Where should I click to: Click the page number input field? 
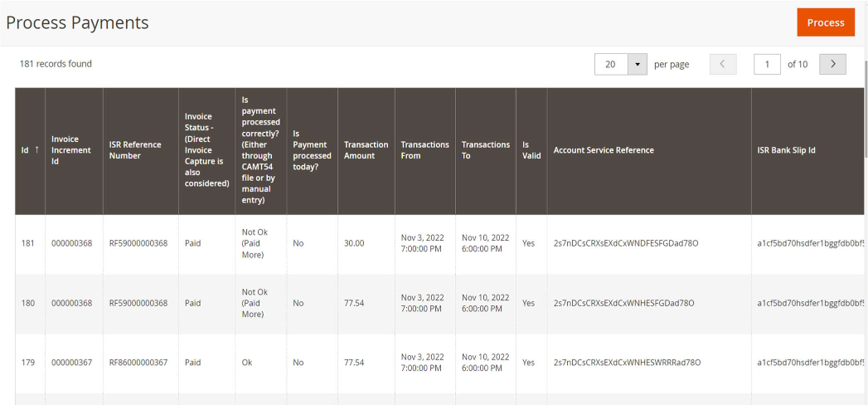pyautogui.click(x=767, y=65)
